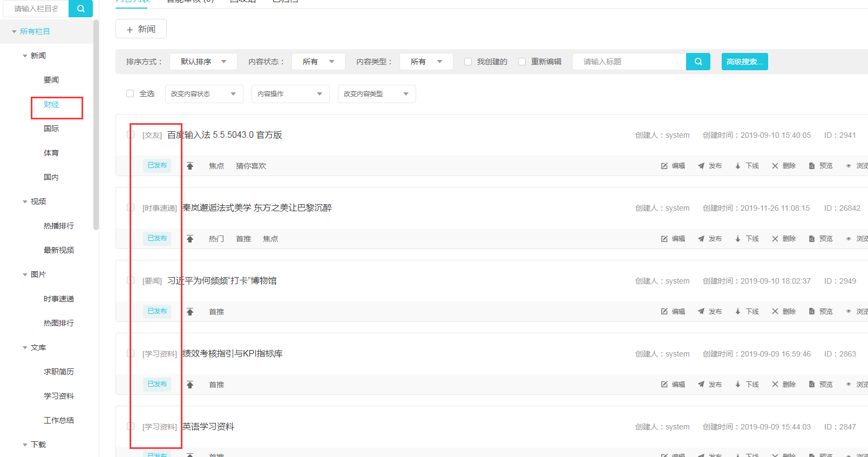Select the checkbox for 秦岚邂逅法式美学 article
Image resolution: width=868 pixels, height=457 pixels.
pos(131,207)
